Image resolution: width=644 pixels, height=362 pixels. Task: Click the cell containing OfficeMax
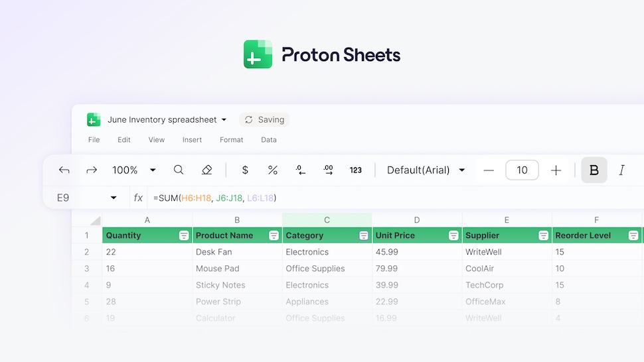(507, 301)
